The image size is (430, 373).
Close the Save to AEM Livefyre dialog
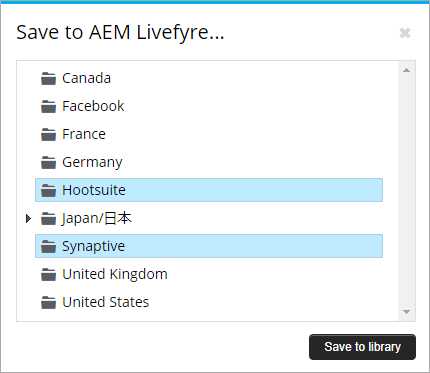(x=405, y=33)
